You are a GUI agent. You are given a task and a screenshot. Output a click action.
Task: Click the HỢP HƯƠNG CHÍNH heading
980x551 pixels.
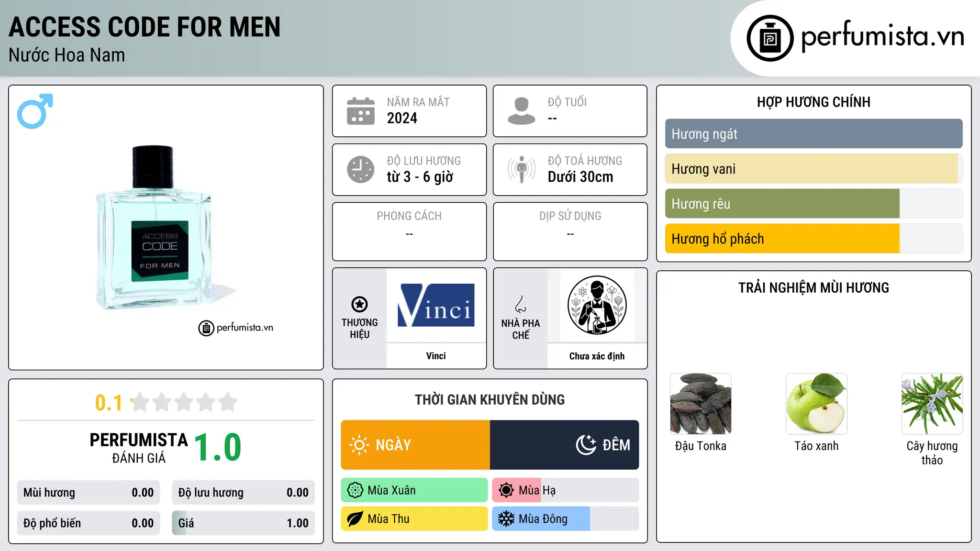click(x=813, y=102)
